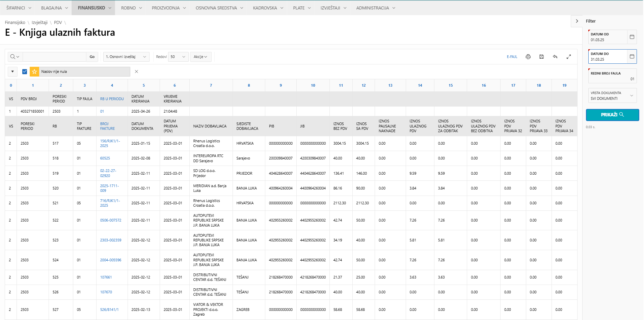Open the Vrsta dokumenta dropdown
The width and height of the screenshot is (644, 320).
click(x=612, y=95)
